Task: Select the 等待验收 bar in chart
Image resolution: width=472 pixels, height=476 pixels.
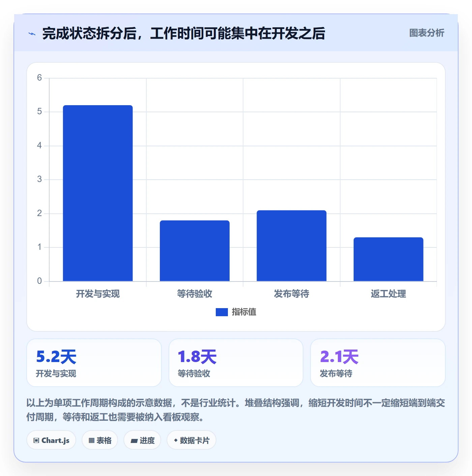Action: point(195,251)
